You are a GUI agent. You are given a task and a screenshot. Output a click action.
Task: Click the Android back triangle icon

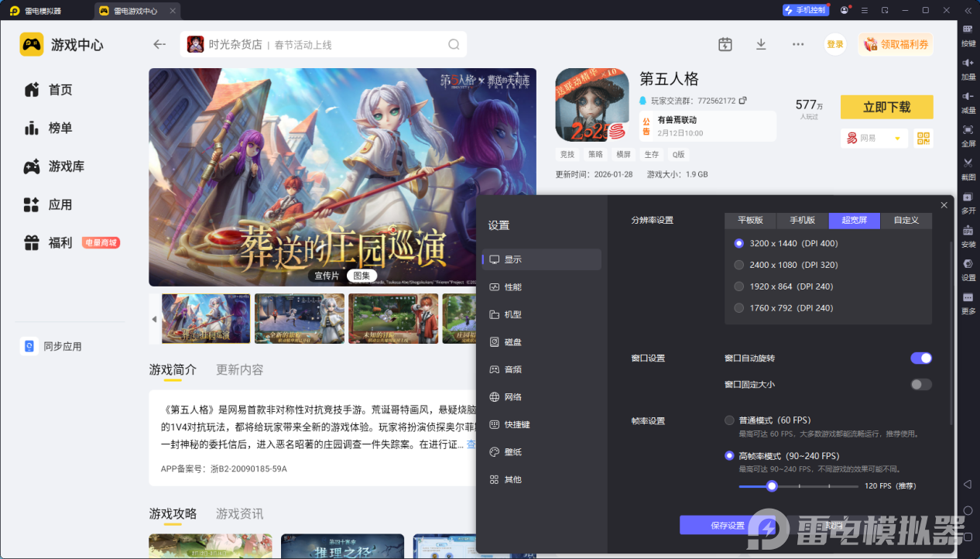tap(968, 484)
